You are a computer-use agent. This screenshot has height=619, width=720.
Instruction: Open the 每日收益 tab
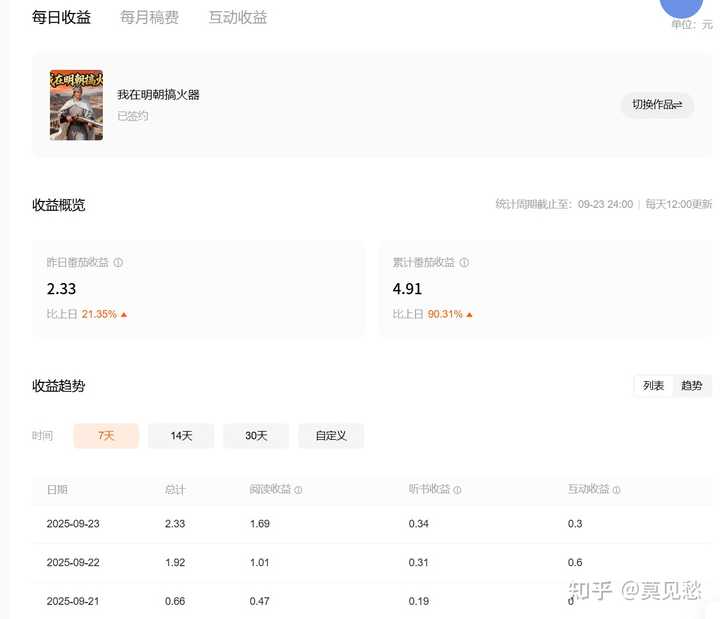(61, 17)
